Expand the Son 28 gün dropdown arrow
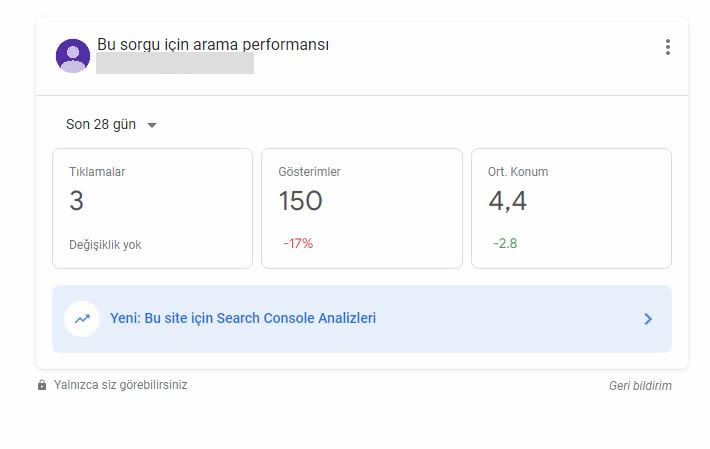 click(x=152, y=125)
